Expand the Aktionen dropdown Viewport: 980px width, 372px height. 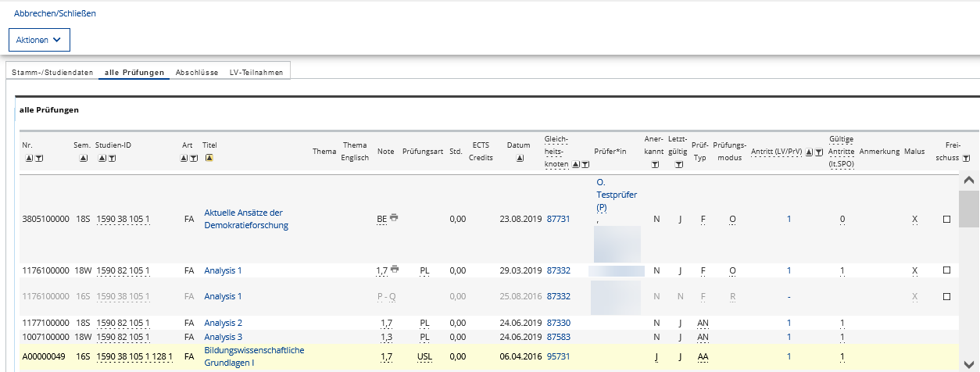[39, 40]
